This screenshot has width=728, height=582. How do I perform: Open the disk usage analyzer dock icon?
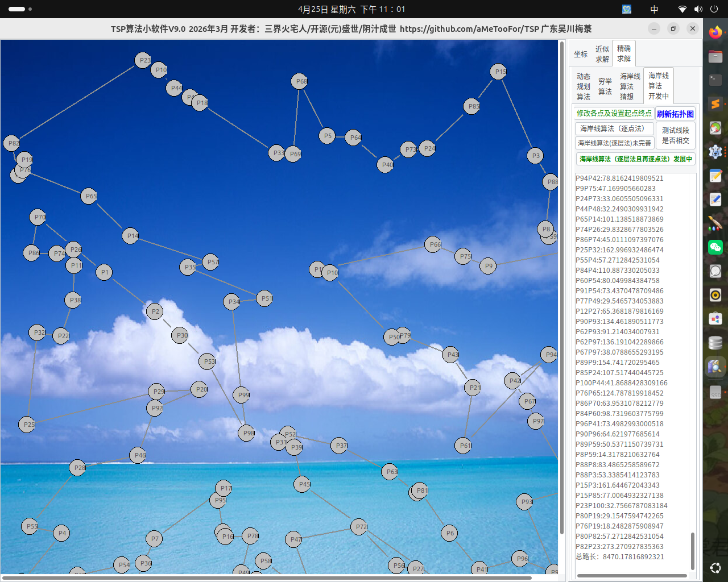tap(715, 128)
